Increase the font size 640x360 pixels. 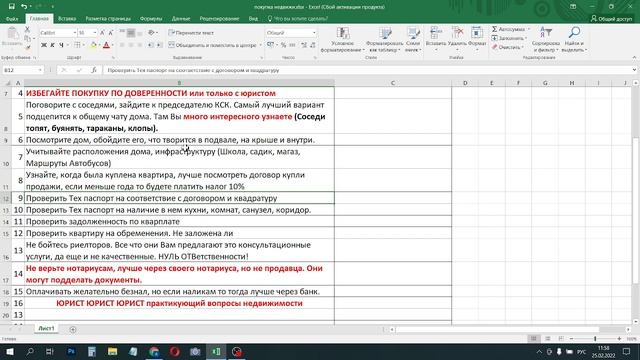pyautogui.click(x=102, y=33)
